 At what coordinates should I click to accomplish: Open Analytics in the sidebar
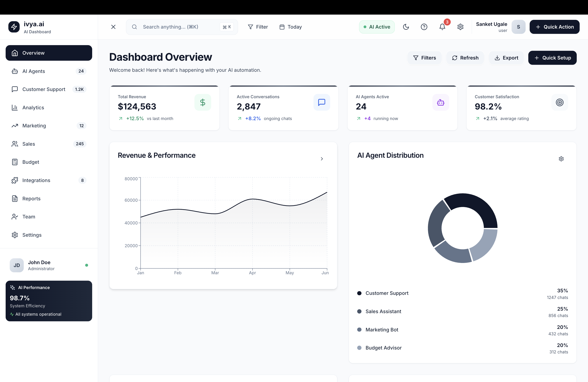coord(33,108)
